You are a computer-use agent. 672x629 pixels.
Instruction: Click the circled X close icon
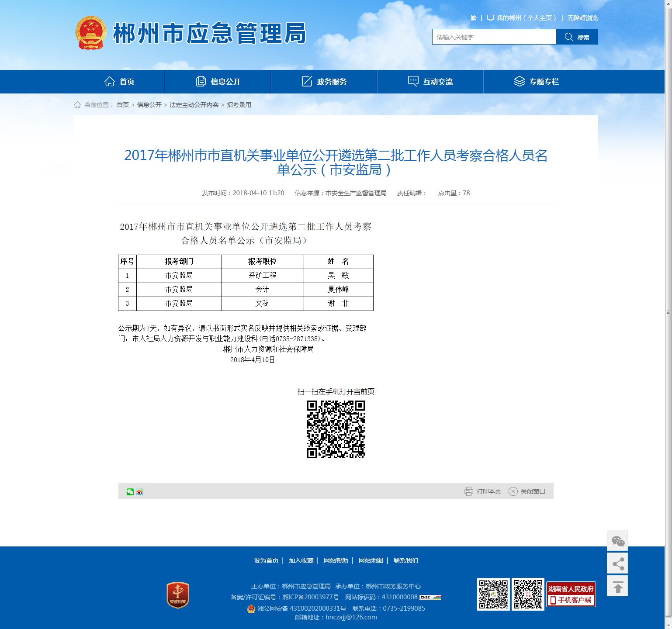(x=513, y=491)
